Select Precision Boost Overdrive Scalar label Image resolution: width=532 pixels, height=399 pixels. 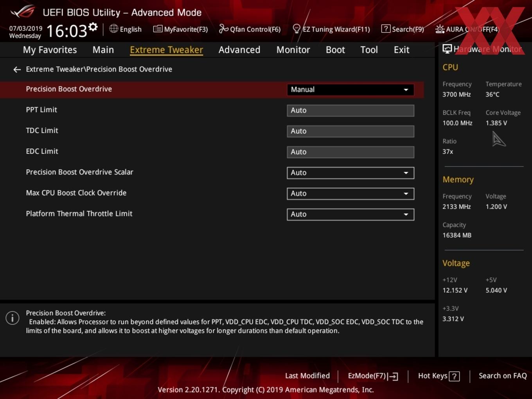click(79, 172)
